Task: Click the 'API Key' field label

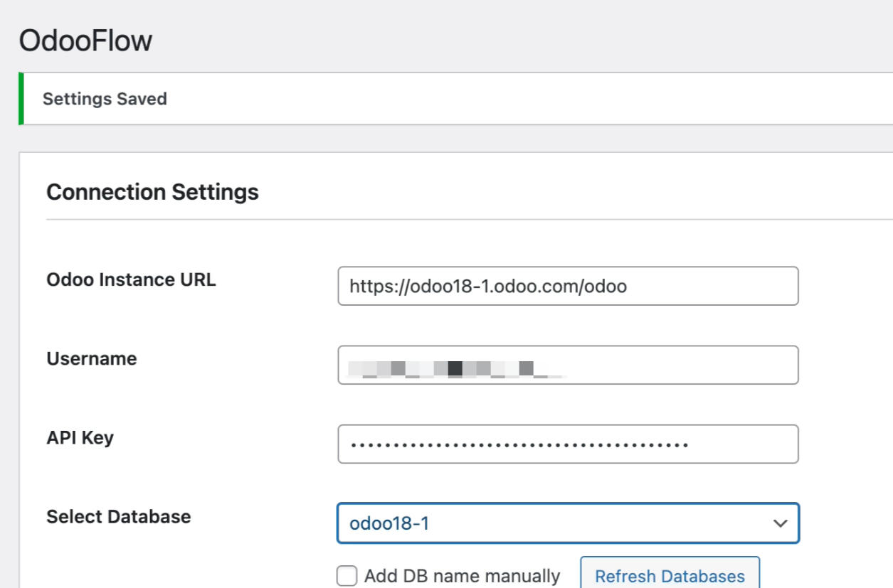Action: (x=80, y=437)
